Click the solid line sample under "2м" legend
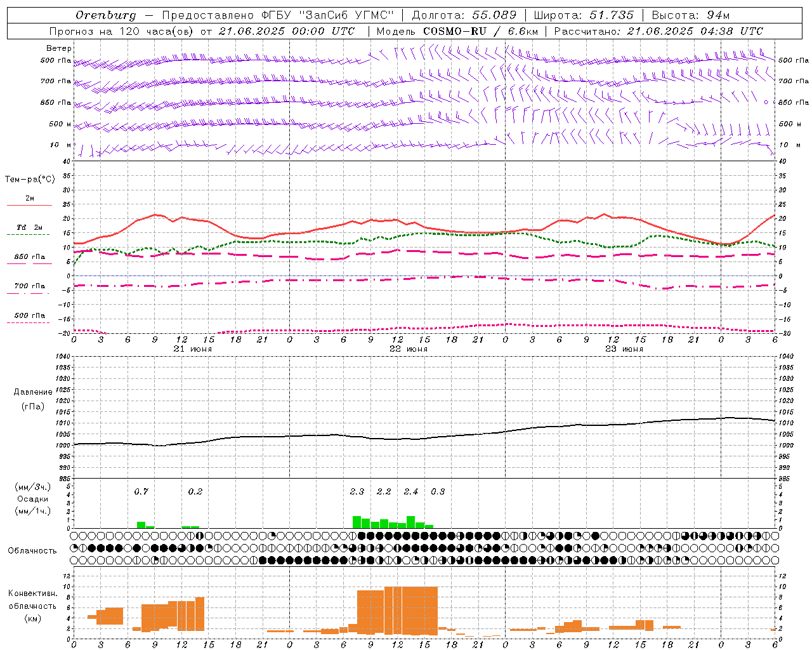The image size is (812, 650). pos(29,205)
